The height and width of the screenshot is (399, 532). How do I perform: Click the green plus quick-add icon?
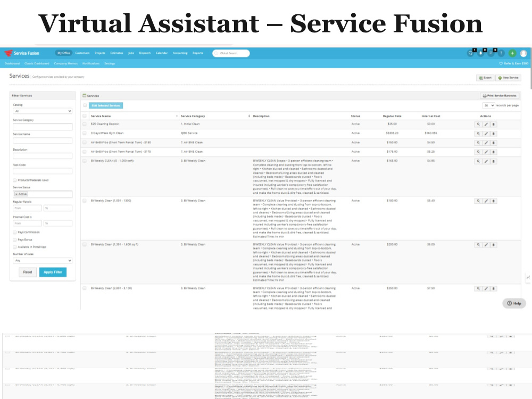tap(512, 53)
